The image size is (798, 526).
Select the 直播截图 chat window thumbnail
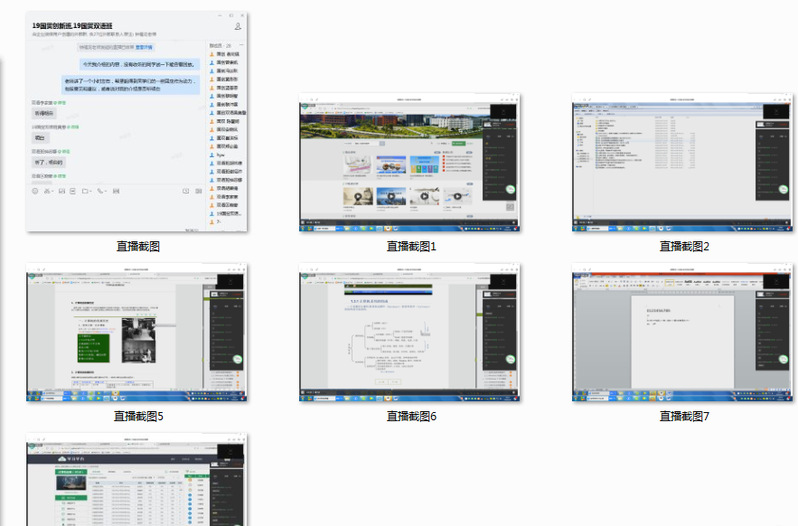[137, 120]
